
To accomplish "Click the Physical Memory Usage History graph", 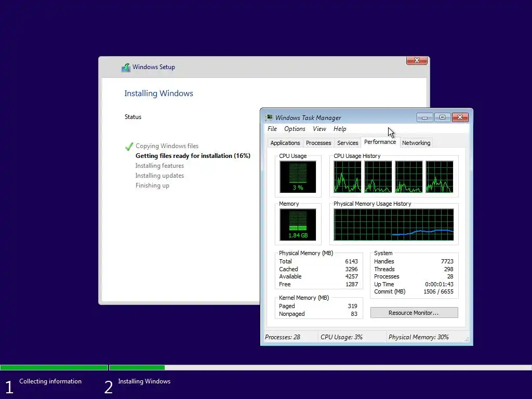I will pyautogui.click(x=394, y=224).
